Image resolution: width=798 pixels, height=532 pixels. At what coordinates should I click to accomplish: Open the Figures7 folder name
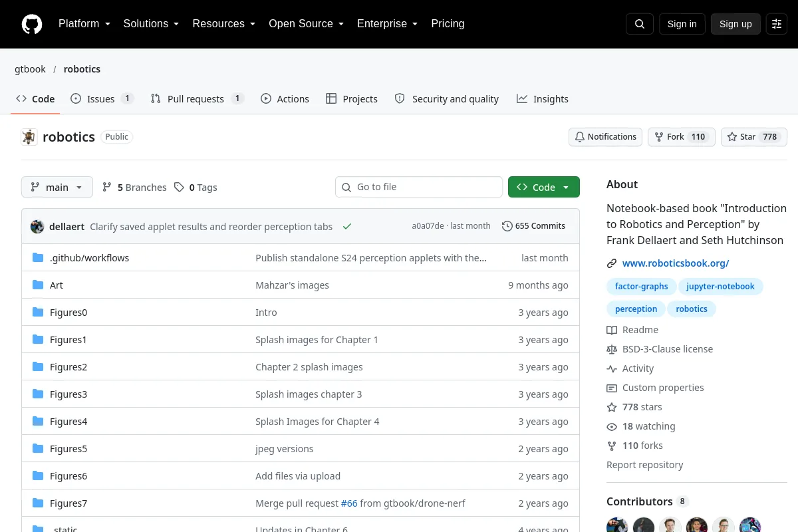pos(68,503)
